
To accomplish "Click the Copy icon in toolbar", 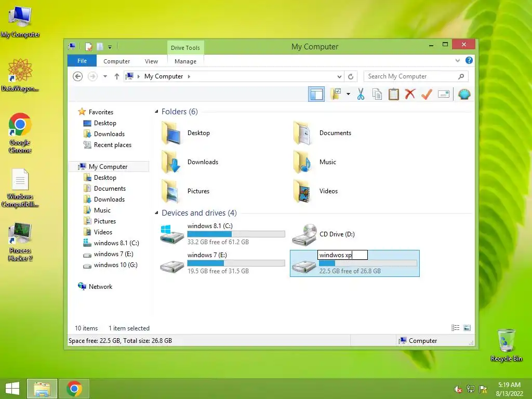I will point(377,94).
